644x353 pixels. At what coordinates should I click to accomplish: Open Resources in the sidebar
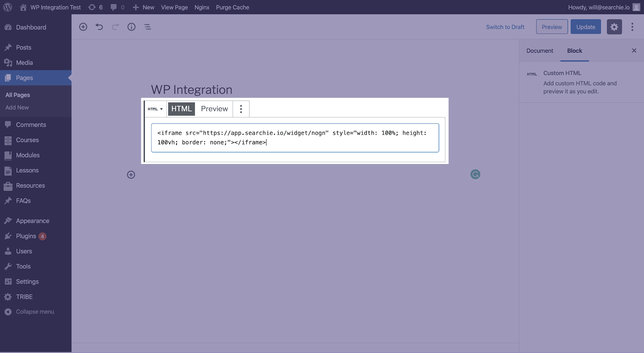coord(36,186)
